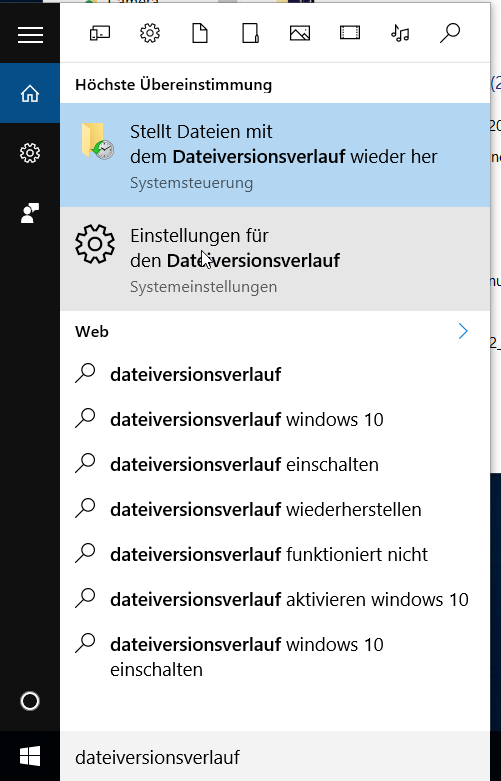Click the 'Höchste Übereinstimmung' heading
The width and height of the screenshot is (501, 781).
click(x=173, y=85)
